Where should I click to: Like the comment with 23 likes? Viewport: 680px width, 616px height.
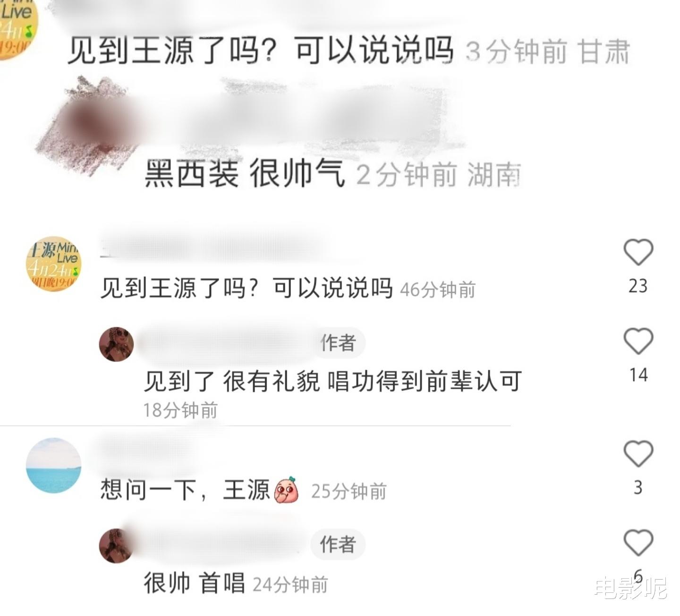(x=638, y=253)
